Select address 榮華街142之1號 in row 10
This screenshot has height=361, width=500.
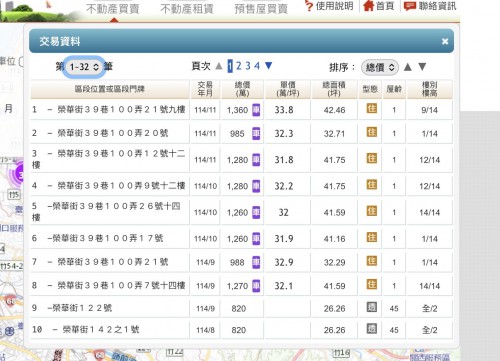[x=101, y=329]
